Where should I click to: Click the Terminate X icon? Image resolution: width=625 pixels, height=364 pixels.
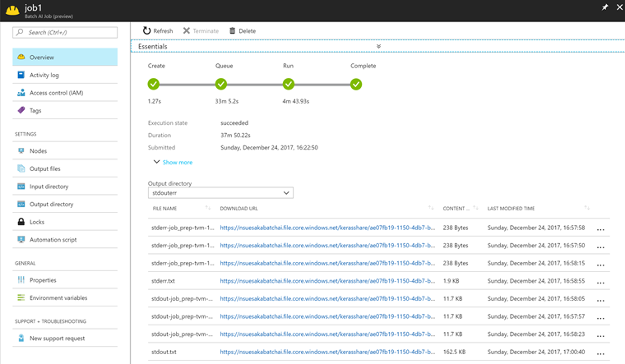(186, 30)
